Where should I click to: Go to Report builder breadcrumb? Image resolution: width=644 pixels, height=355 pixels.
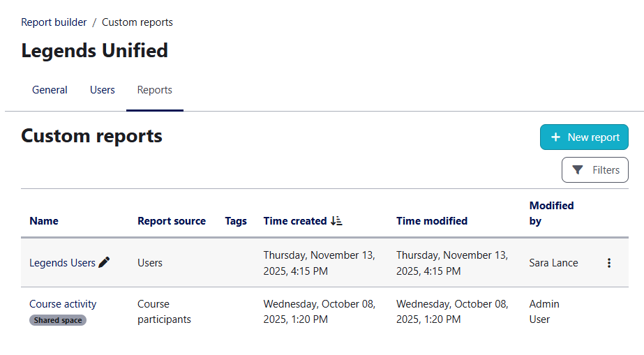coord(54,22)
